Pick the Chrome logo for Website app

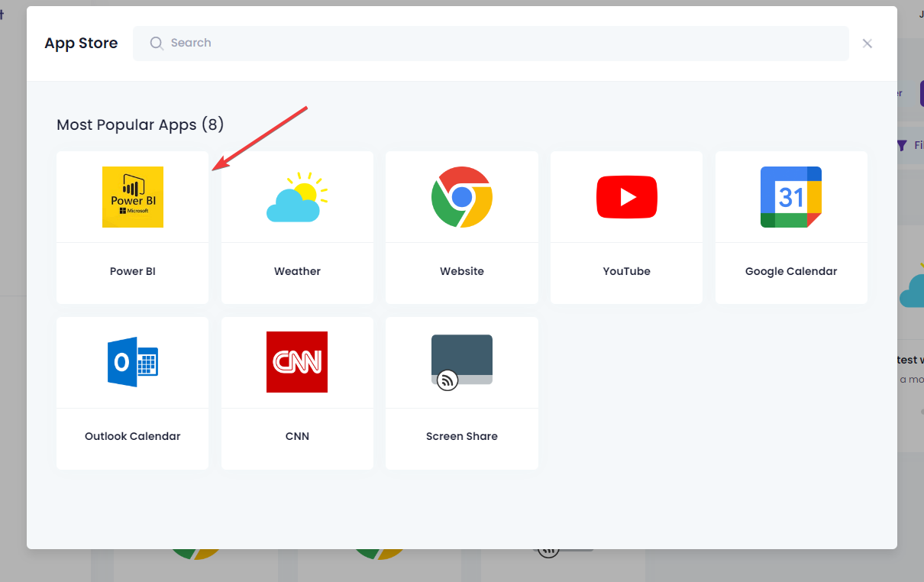click(462, 197)
